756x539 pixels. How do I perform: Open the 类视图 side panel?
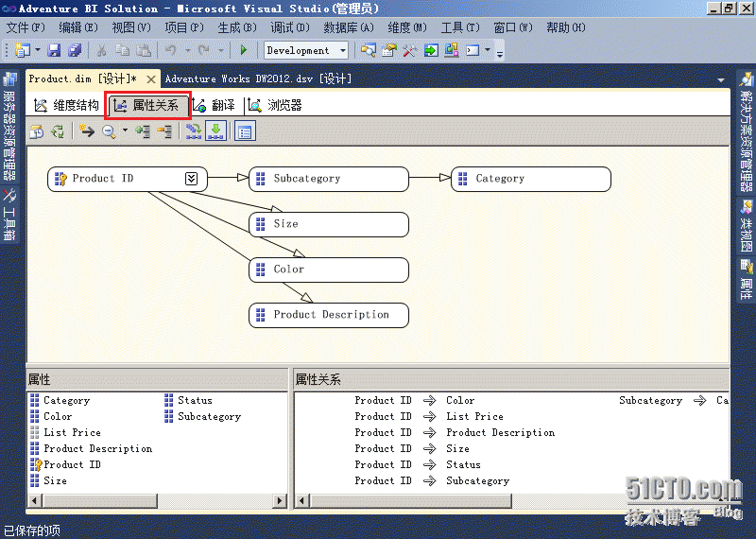tap(746, 226)
